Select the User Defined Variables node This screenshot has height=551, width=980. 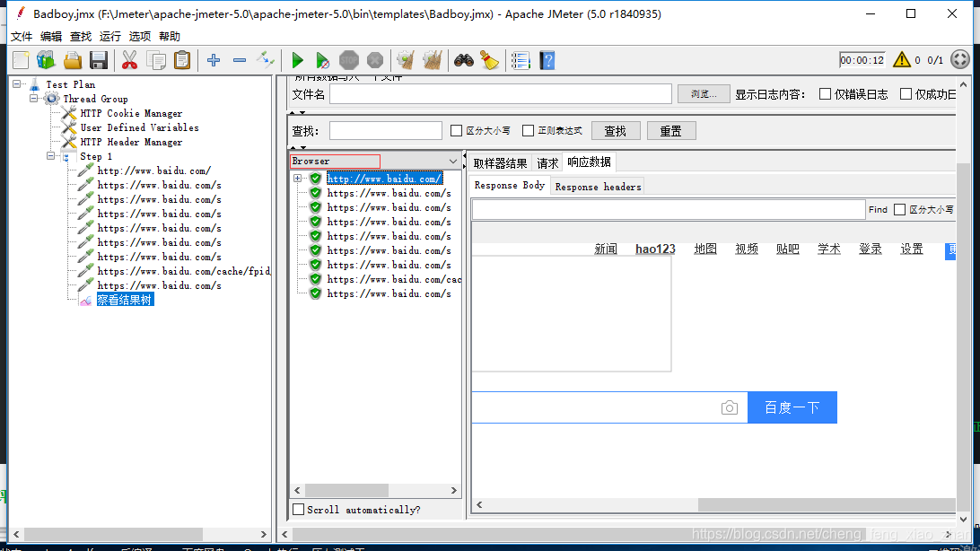click(139, 127)
